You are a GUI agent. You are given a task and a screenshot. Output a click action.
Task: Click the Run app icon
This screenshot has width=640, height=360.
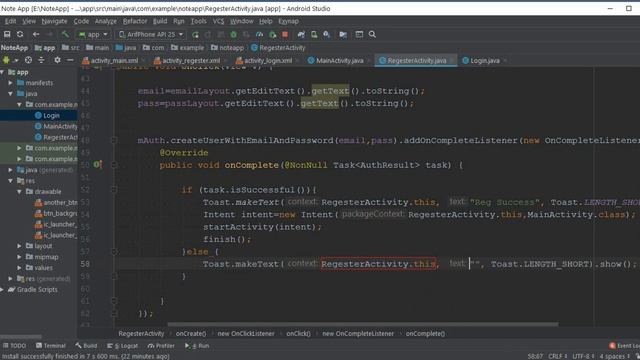[x=195, y=35]
